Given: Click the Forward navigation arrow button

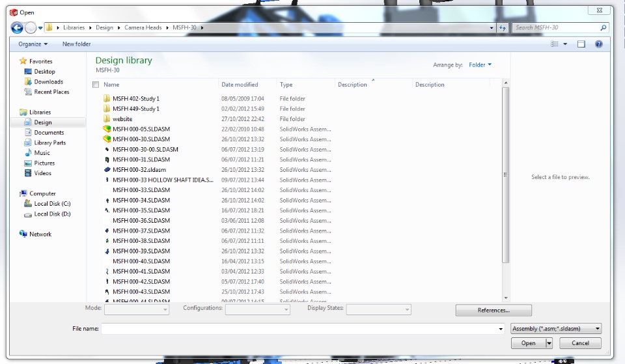Looking at the screenshot, I should coord(31,28).
